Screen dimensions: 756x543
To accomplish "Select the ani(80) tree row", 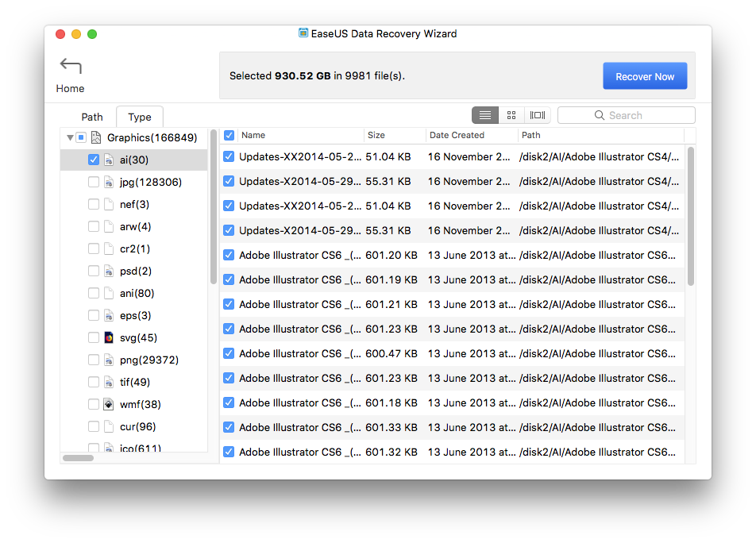I will point(134,294).
